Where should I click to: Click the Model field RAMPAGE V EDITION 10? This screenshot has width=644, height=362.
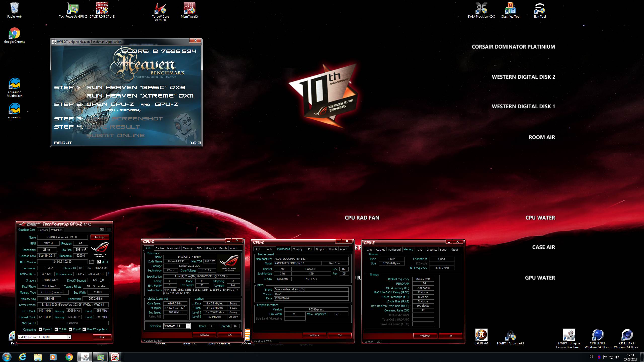[x=298, y=263]
